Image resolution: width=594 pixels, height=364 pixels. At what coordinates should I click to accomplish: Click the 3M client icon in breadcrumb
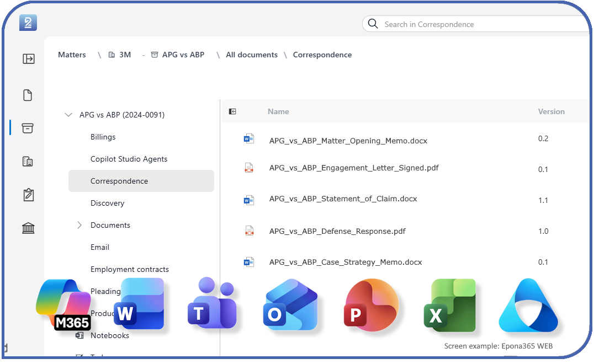pyautogui.click(x=112, y=55)
